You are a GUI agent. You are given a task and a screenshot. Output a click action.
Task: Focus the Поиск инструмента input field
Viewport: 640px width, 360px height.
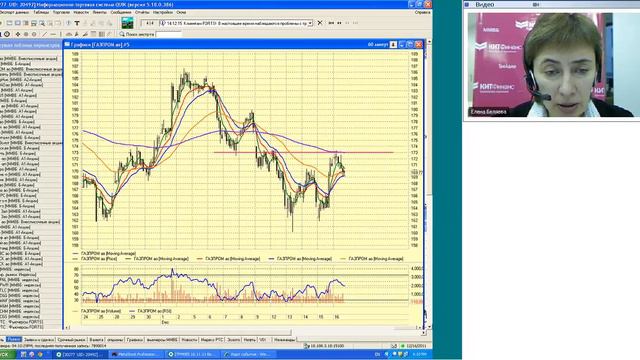tap(169, 35)
